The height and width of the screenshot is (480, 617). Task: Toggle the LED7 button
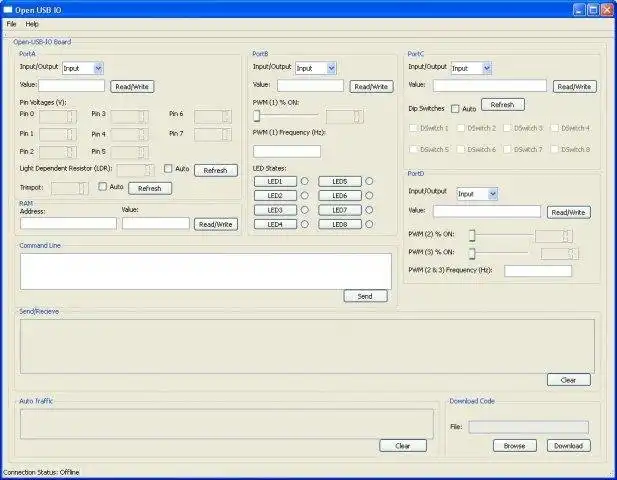[x=340, y=210]
